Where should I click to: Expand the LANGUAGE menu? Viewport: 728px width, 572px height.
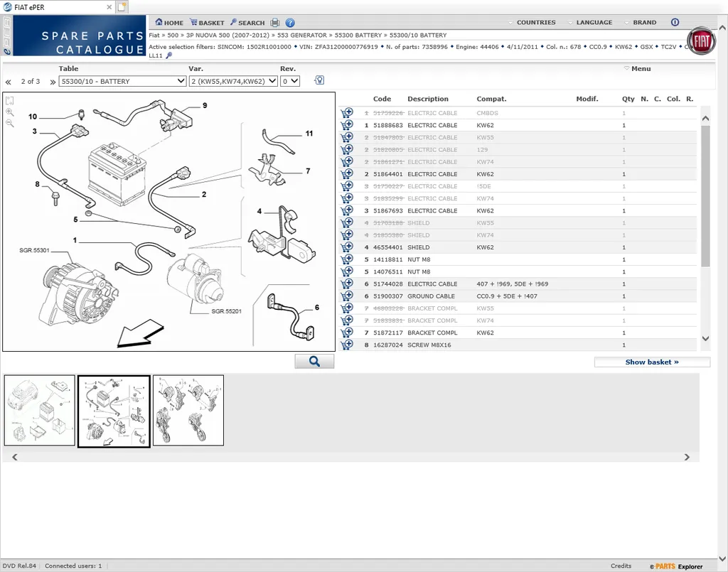590,22
